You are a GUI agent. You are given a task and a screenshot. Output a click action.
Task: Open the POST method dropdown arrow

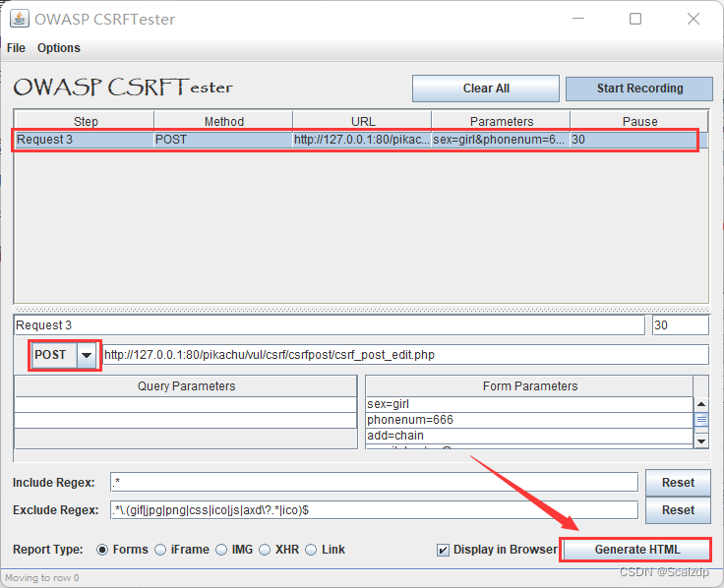[x=87, y=355]
